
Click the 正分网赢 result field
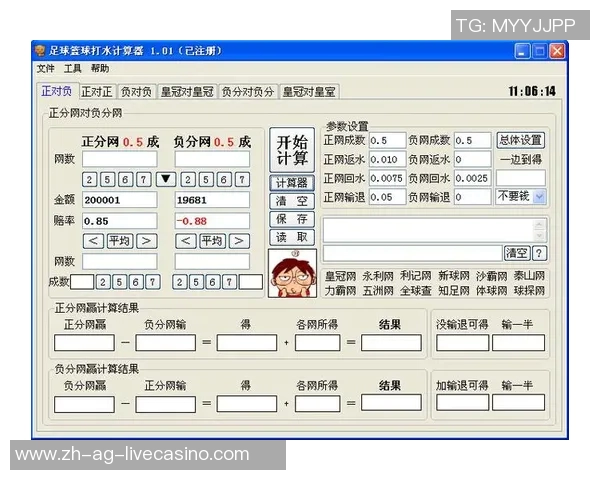84,343
